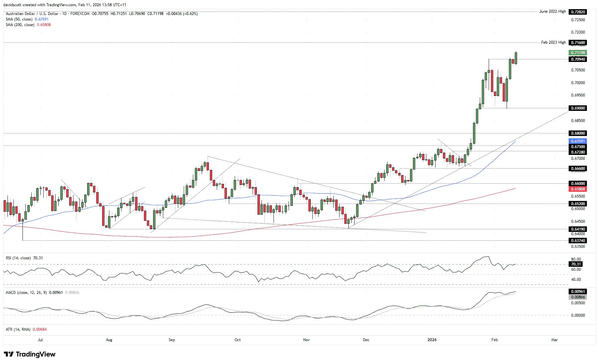This screenshot has width=599, height=364.
Task: Select the SMA (50, close) indicator legend
Action: click(27, 19)
